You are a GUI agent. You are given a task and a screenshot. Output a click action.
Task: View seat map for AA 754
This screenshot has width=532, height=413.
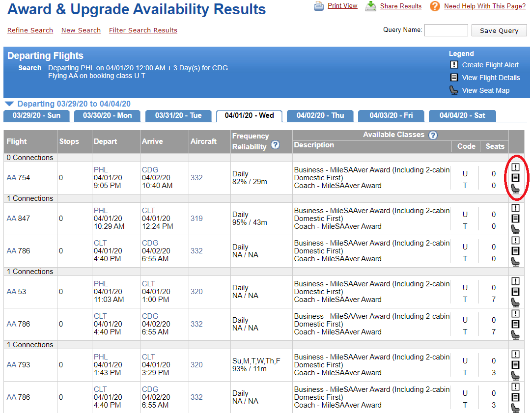pyautogui.click(x=515, y=189)
